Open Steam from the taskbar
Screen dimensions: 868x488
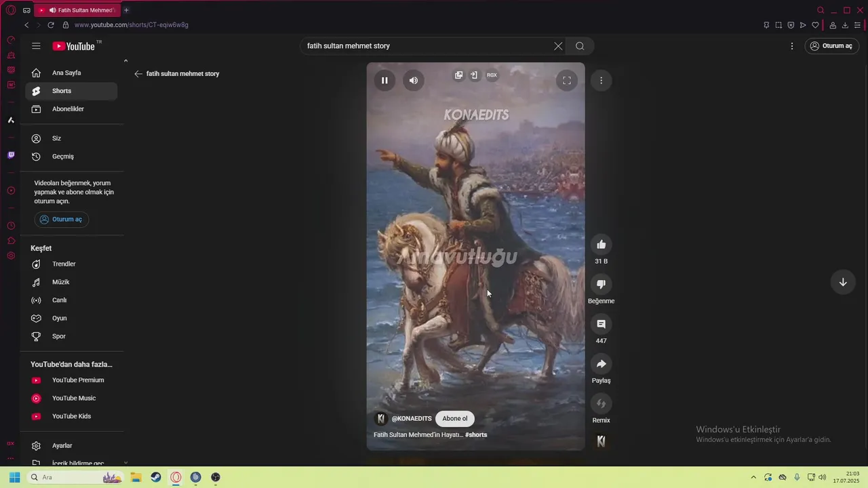[156, 477]
